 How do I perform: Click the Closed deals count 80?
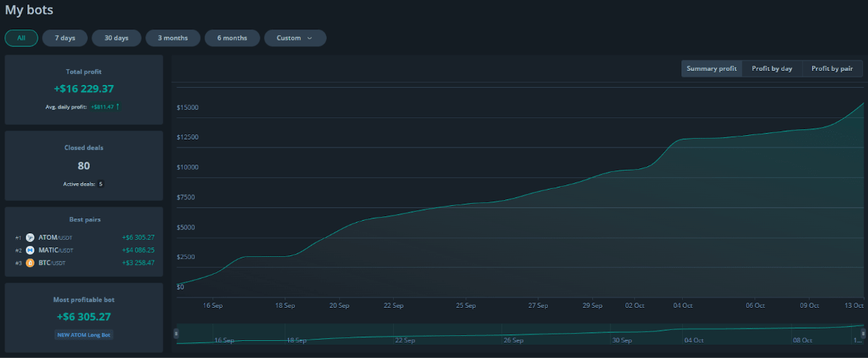(x=84, y=165)
